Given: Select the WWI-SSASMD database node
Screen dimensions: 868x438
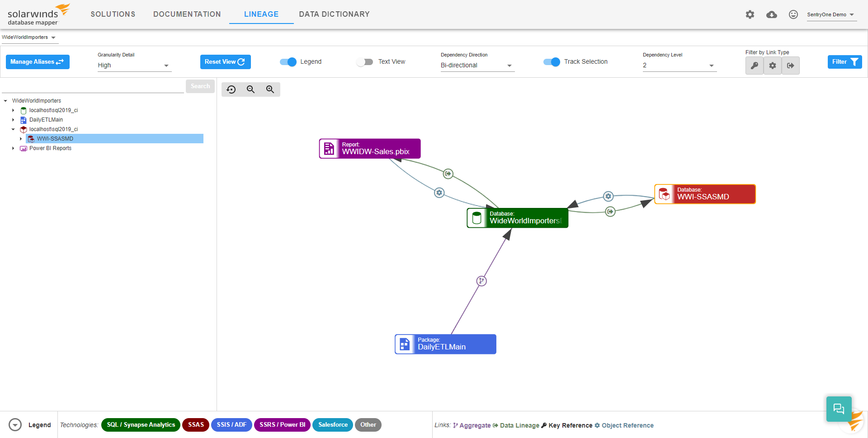Looking at the screenshot, I should pyautogui.click(x=705, y=194).
